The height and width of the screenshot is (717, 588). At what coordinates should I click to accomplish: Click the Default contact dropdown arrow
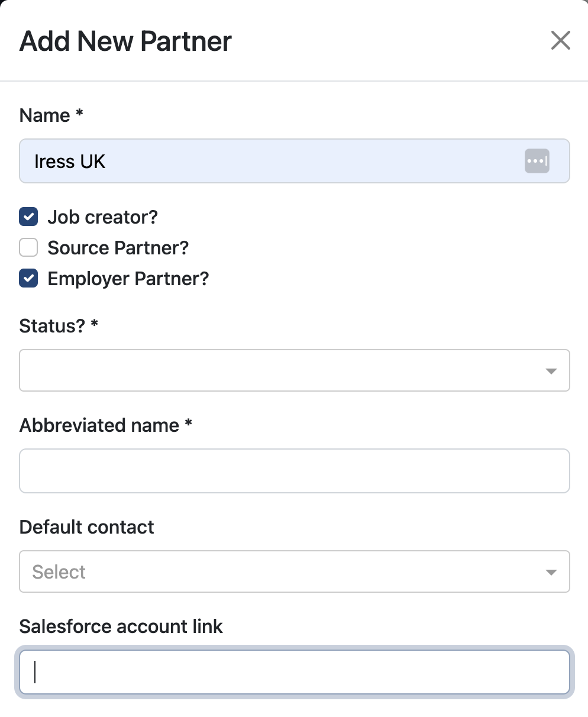[551, 572]
